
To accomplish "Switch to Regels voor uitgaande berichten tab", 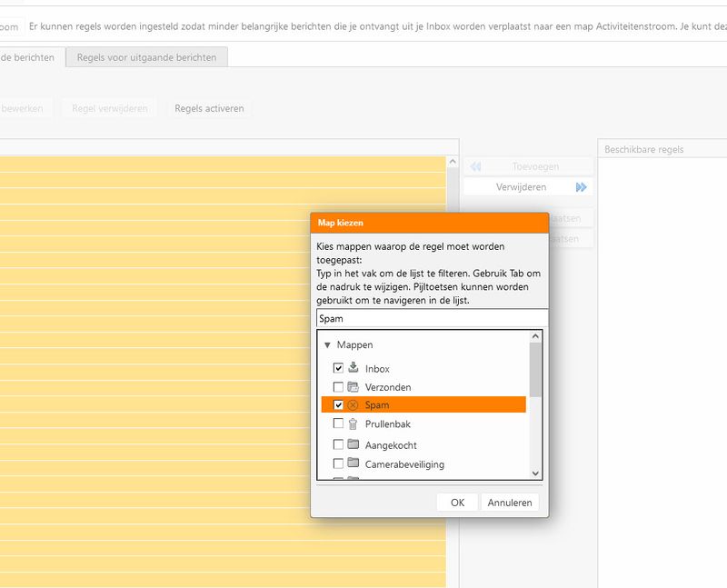I will (146, 57).
